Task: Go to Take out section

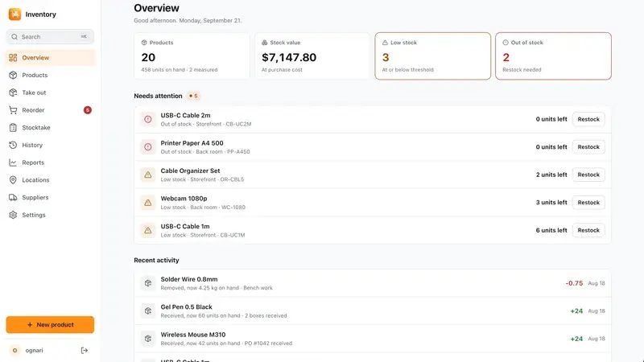Action: [50, 93]
